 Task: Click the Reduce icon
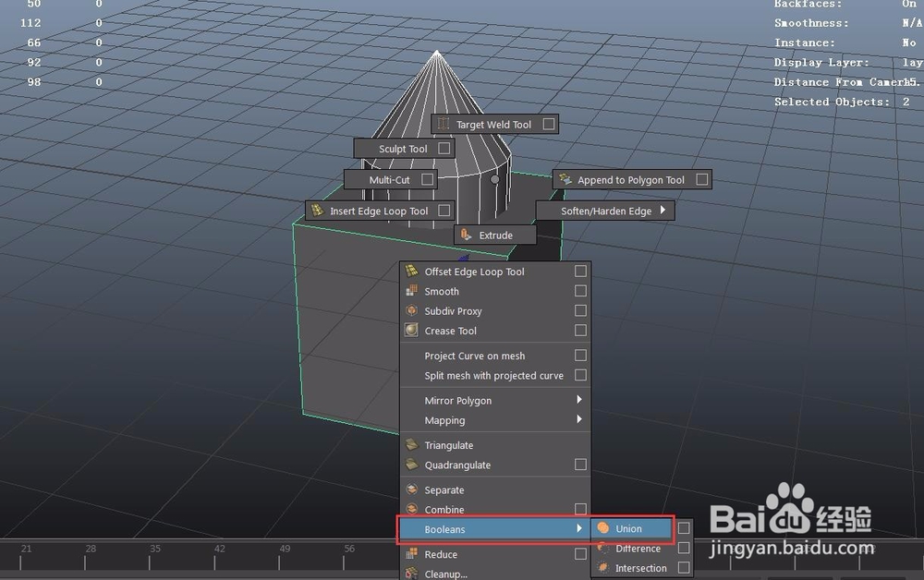coord(411,553)
